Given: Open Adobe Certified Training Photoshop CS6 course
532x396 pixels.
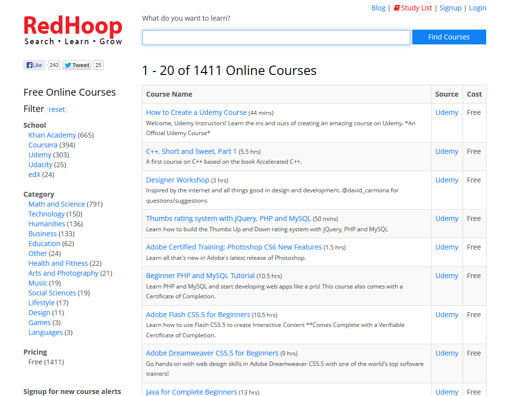Looking at the screenshot, I should (x=234, y=247).
